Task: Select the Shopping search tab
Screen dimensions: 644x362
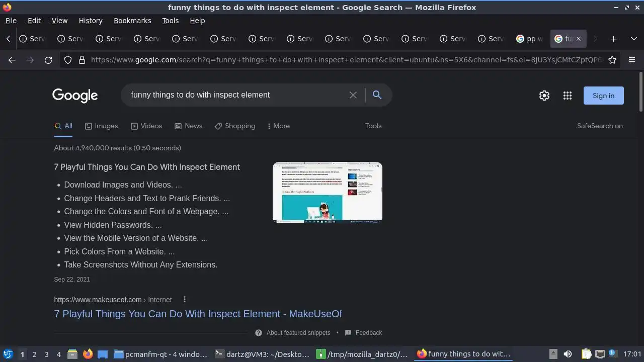Action: click(235, 126)
